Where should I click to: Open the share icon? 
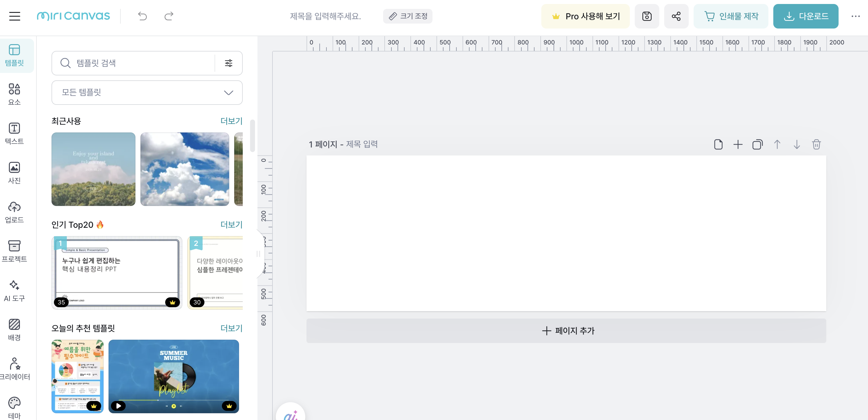[676, 16]
